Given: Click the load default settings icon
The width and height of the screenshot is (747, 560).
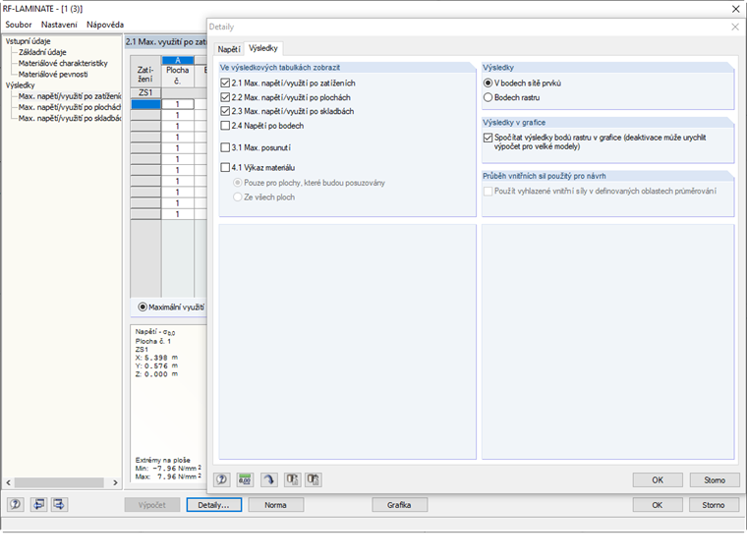Looking at the screenshot, I should pyautogui.click(x=293, y=479).
